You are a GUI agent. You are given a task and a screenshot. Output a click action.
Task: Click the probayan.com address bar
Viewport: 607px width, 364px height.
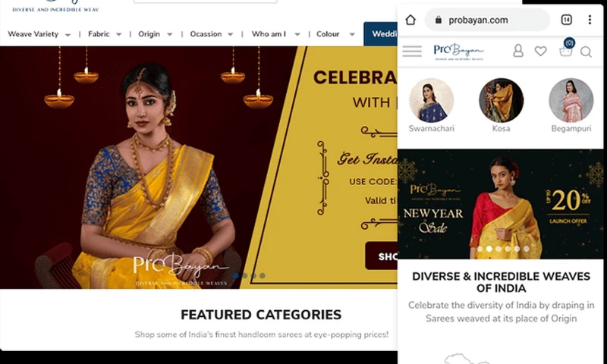click(487, 20)
